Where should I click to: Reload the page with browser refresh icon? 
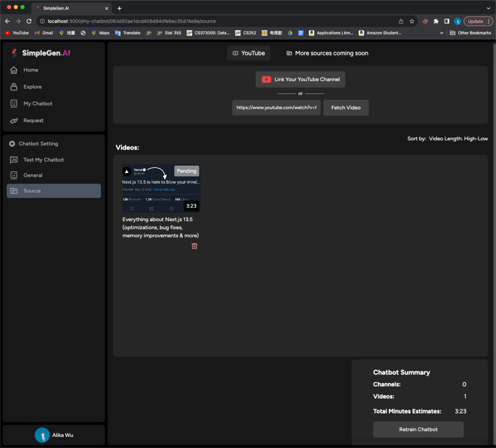pyautogui.click(x=29, y=21)
